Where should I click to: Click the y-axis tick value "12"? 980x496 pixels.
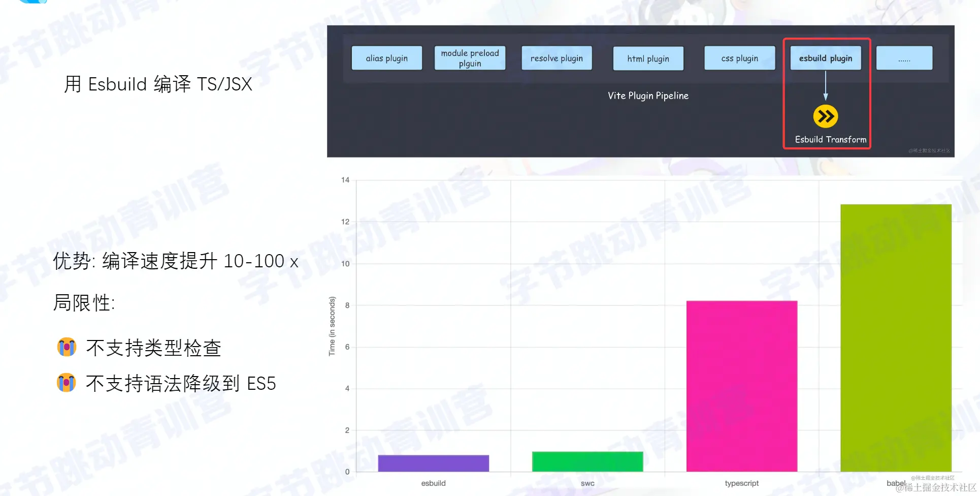click(345, 222)
